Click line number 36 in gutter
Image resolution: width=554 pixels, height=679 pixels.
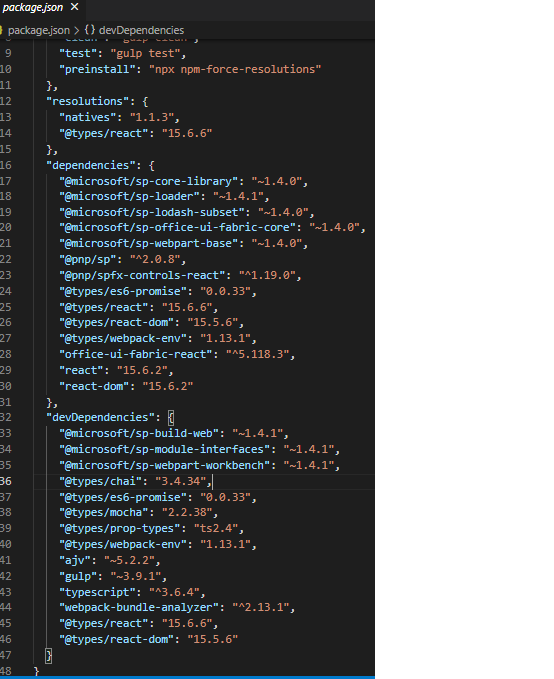(6, 481)
